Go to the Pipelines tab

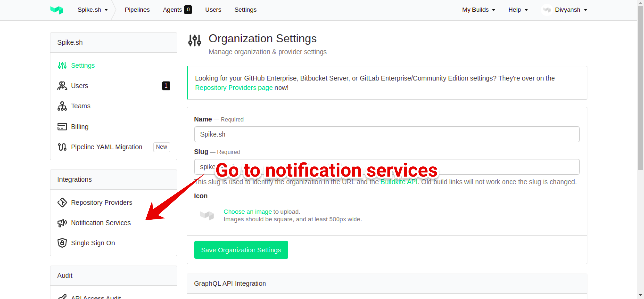point(137,10)
